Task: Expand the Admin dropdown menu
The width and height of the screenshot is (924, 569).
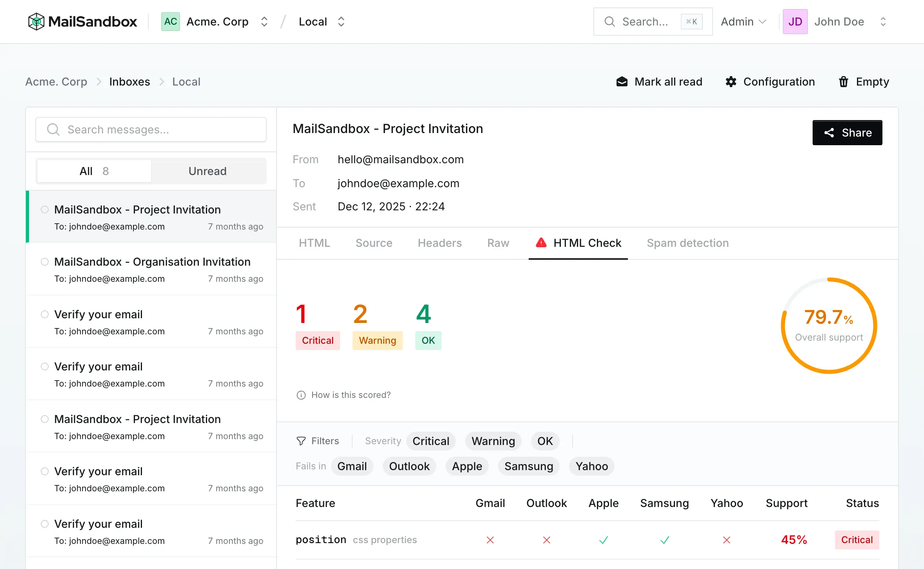Action: 743,22
